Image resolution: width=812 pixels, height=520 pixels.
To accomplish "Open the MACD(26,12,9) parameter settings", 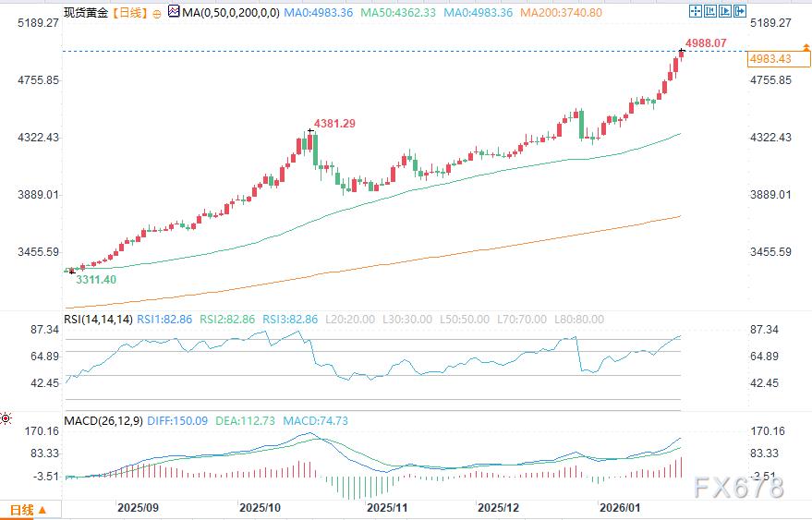I will (x=102, y=422).
